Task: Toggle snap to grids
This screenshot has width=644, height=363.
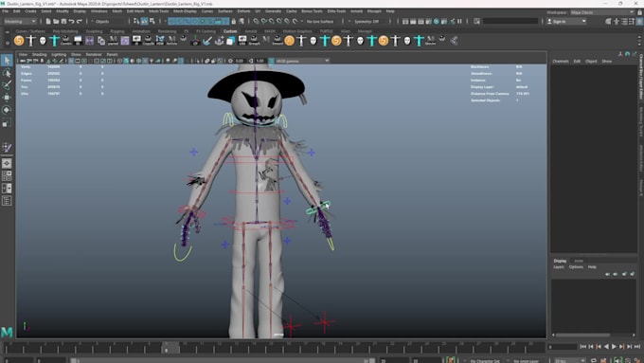Action: (x=256, y=21)
